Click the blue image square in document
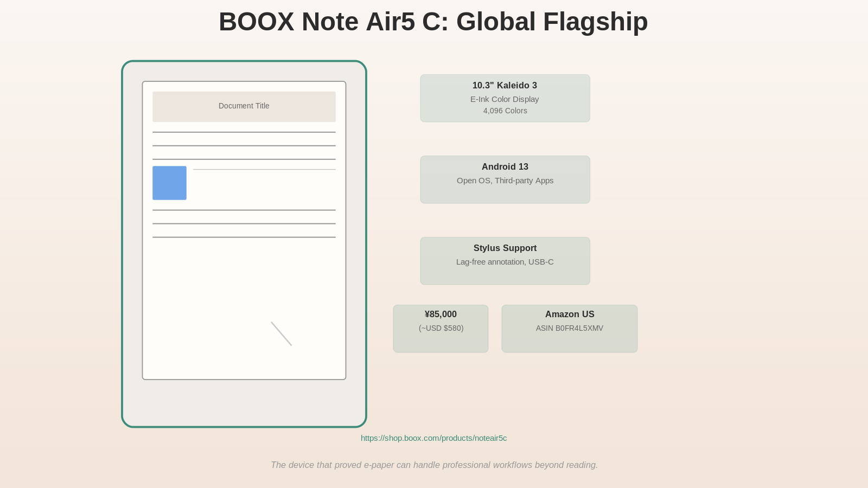The image size is (868, 488). tap(169, 183)
